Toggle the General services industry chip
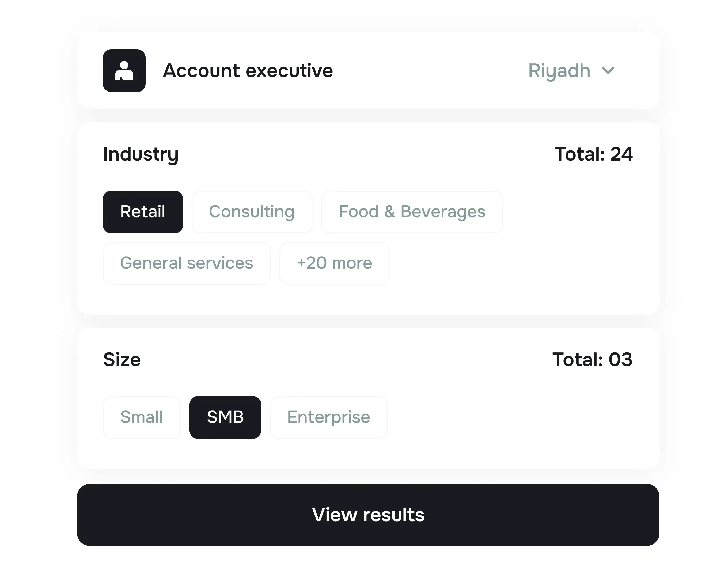 pos(186,263)
